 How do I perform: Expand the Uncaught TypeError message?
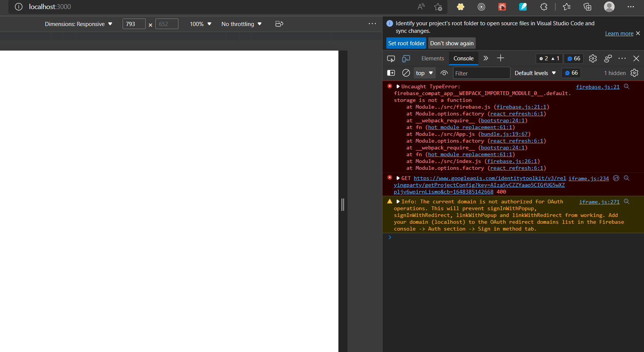point(398,86)
